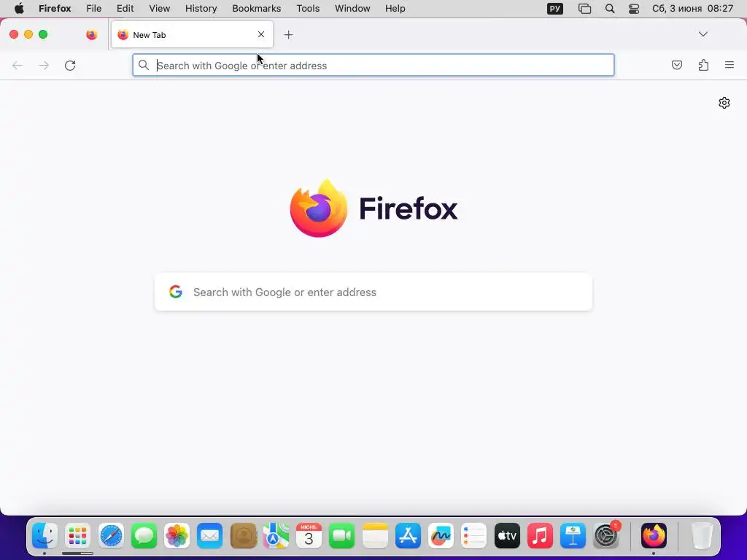
Task: Go back using the back arrow
Action: pos(18,65)
